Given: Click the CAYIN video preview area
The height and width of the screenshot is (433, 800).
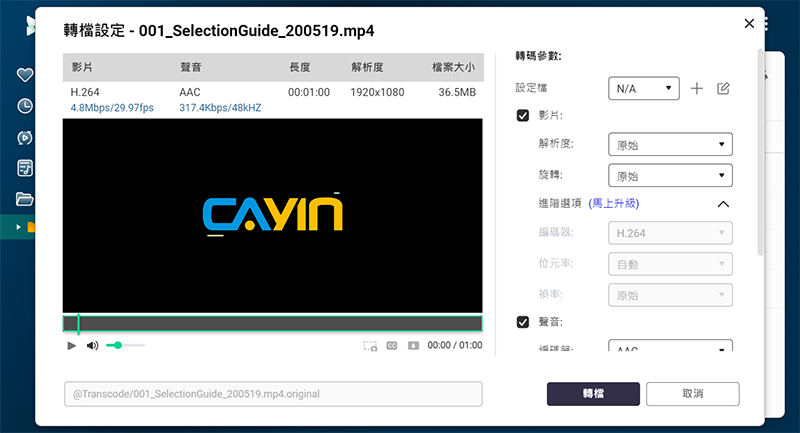Looking at the screenshot, I should pyautogui.click(x=272, y=215).
